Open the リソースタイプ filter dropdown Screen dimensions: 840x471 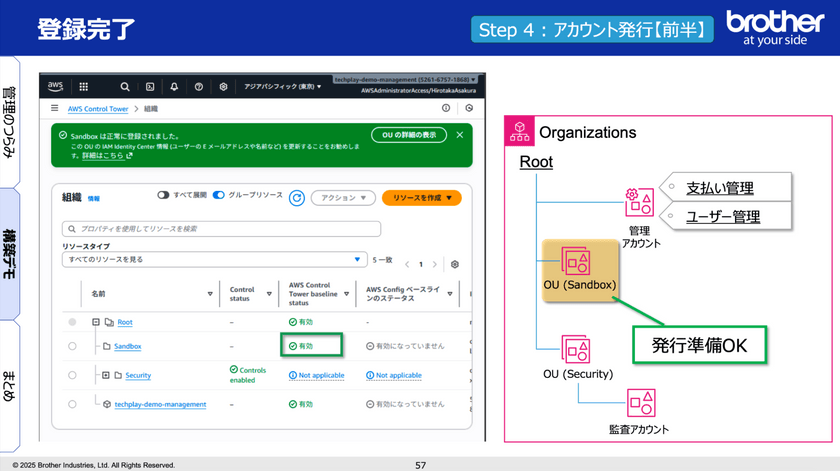[214, 259]
